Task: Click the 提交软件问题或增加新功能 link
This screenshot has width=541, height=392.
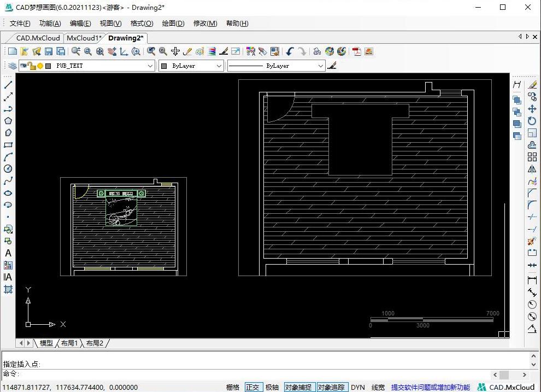Action: point(430,387)
